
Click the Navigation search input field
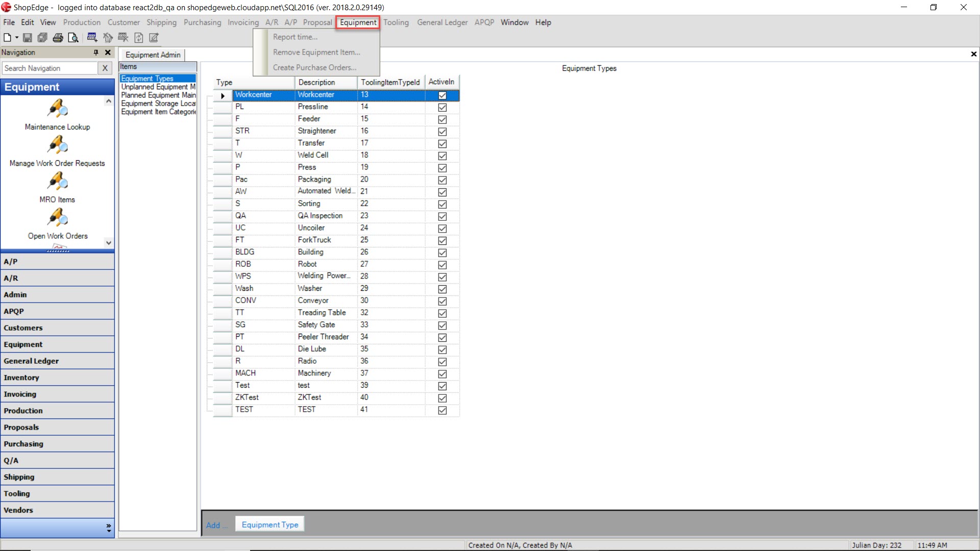tap(50, 68)
